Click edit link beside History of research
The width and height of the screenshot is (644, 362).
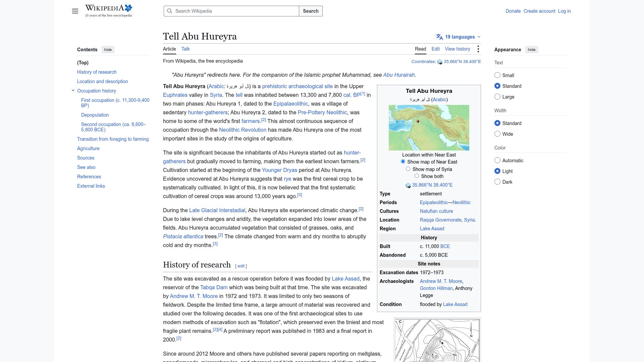point(241,266)
